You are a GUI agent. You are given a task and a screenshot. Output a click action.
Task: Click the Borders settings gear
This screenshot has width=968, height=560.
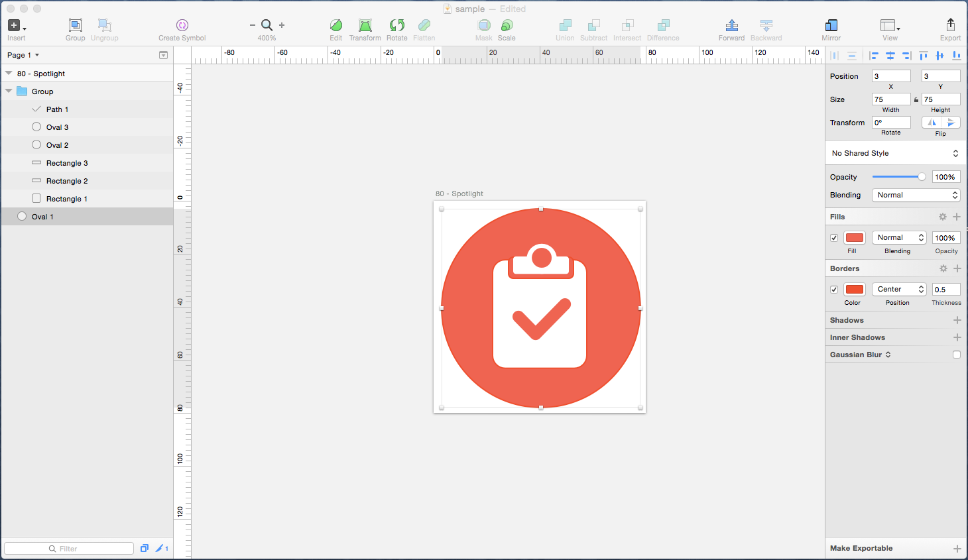pyautogui.click(x=943, y=268)
